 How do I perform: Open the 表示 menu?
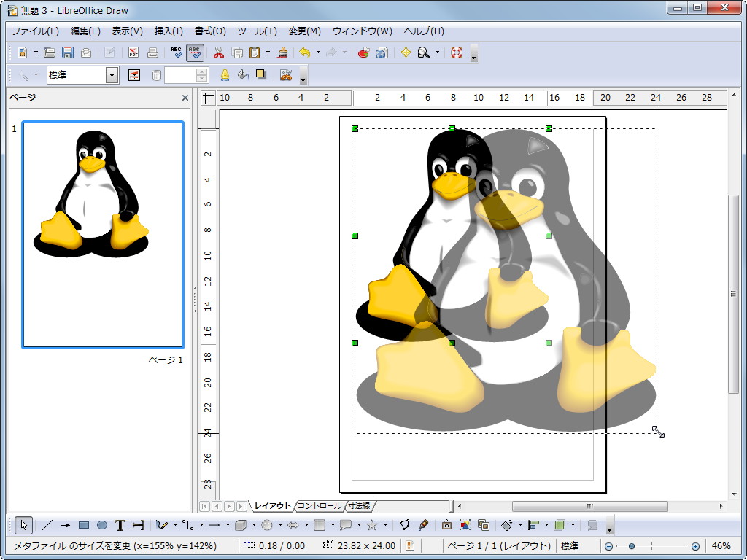(127, 31)
